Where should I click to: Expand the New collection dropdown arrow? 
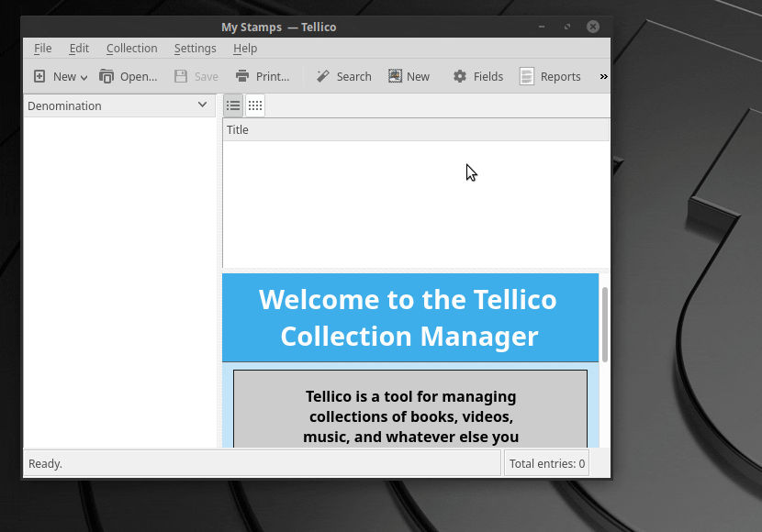84,77
